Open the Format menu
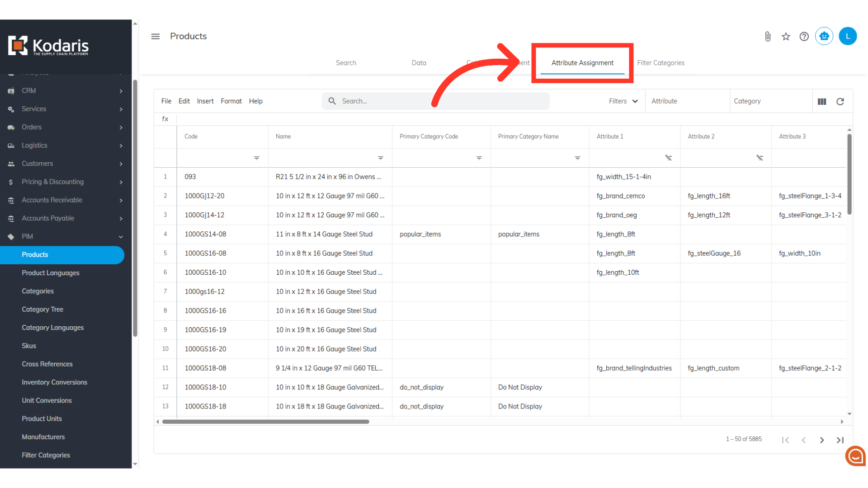Viewport: 868px width, 488px height. pos(231,101)
